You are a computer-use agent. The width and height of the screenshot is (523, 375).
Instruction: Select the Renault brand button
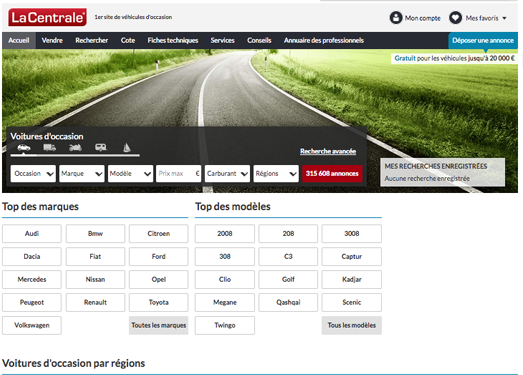point(95,303)
